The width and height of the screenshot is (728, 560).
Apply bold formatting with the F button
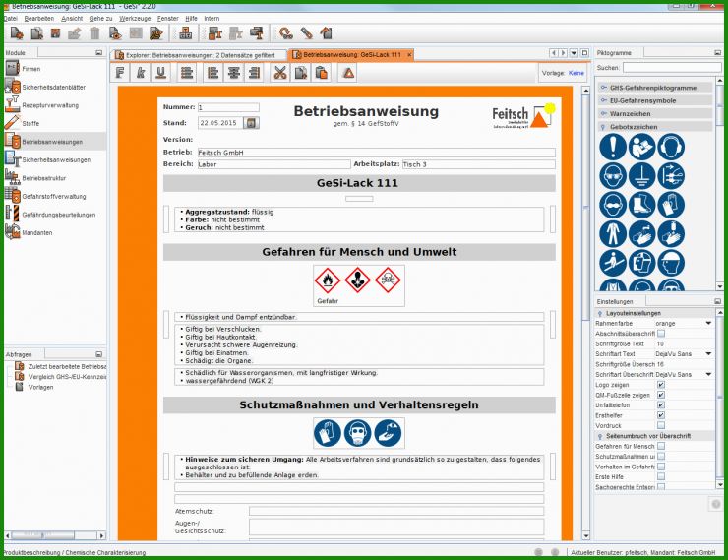[x=120, y=73]
